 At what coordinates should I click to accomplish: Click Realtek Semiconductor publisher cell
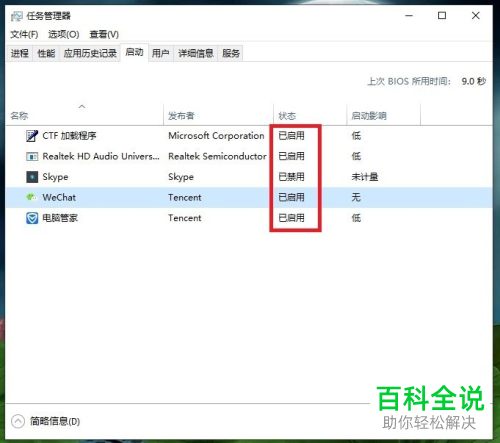[x=217, y=156]
